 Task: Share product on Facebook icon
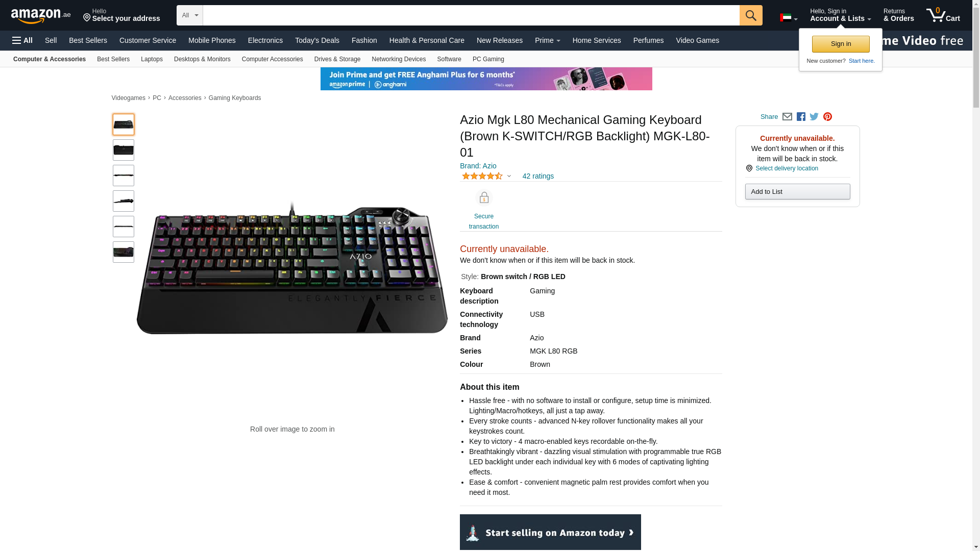tap(801, 117)
